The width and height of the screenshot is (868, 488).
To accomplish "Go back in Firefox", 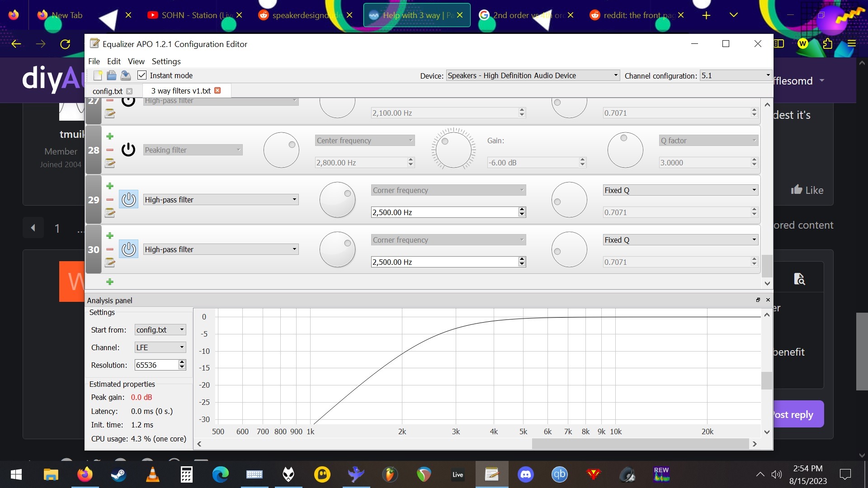I will coord(16,44).
